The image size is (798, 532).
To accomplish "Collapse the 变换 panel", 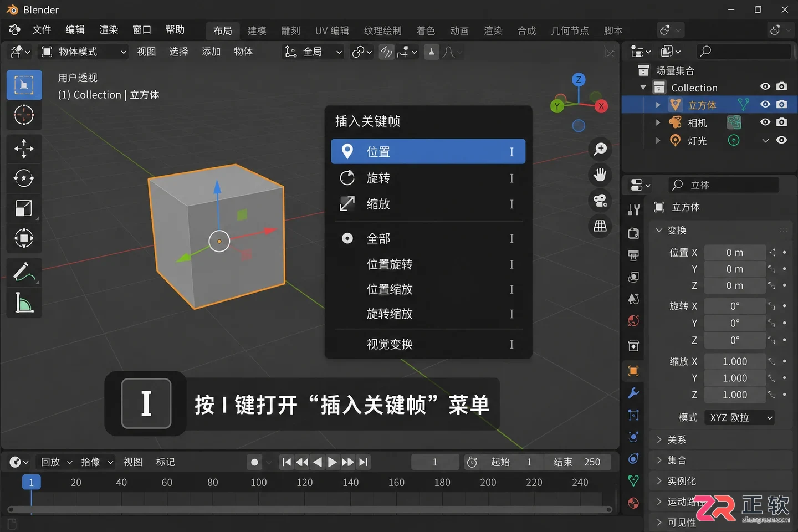I will [720, 230].
